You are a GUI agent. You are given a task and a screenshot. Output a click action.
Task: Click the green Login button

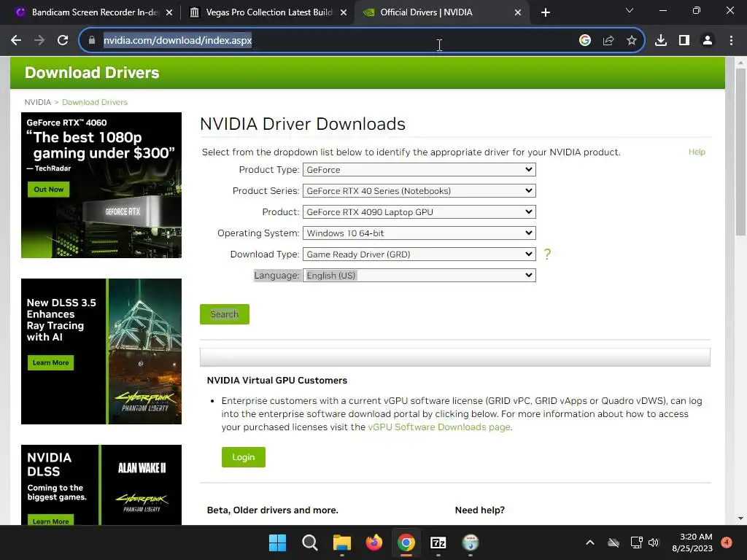click(244, 457)
